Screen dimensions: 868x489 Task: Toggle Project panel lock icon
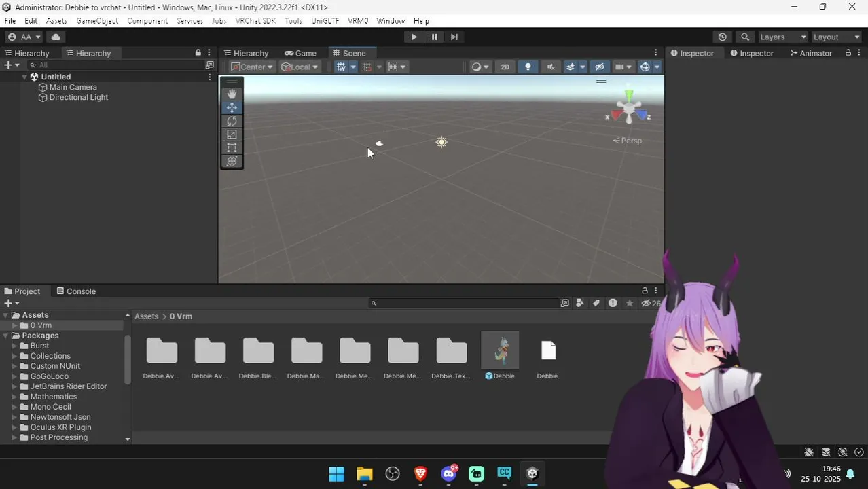(x=645, y=291)
